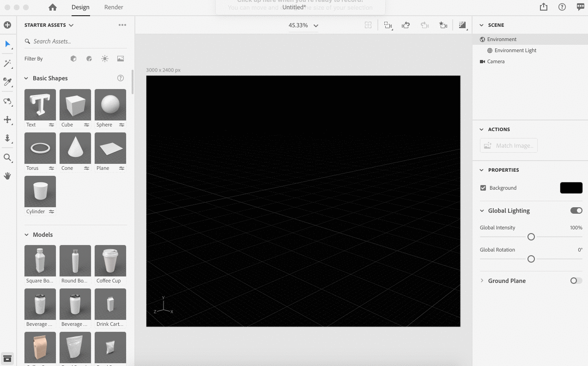Click the camera undo icon
The width and height of the screenshot is (588, 366).
tap(406, 25)
